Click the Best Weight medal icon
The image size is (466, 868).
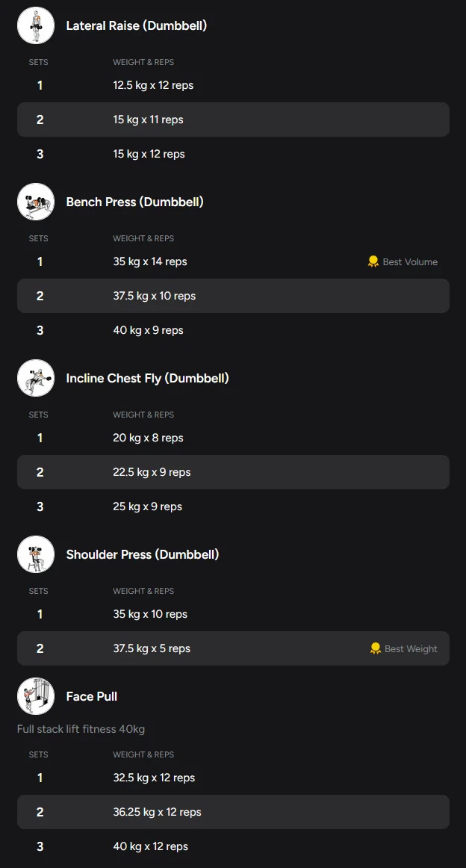(375, 648)
